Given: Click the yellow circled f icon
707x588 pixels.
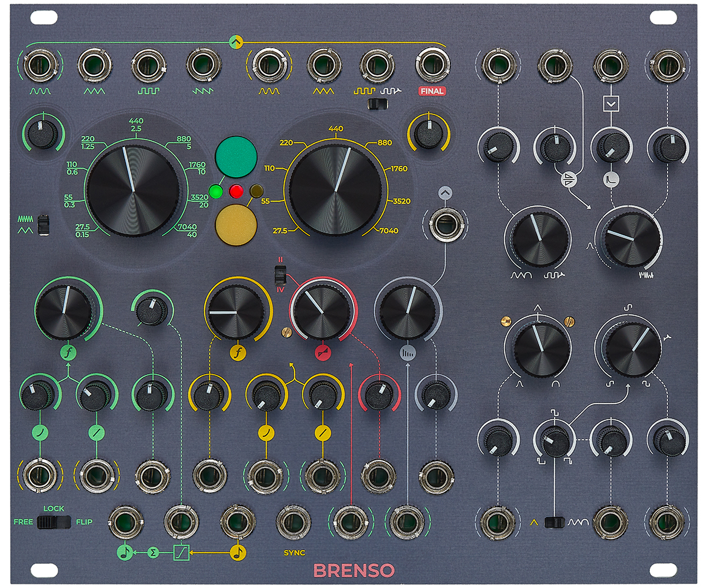Looking at the screenshot, I should point(238,353).
